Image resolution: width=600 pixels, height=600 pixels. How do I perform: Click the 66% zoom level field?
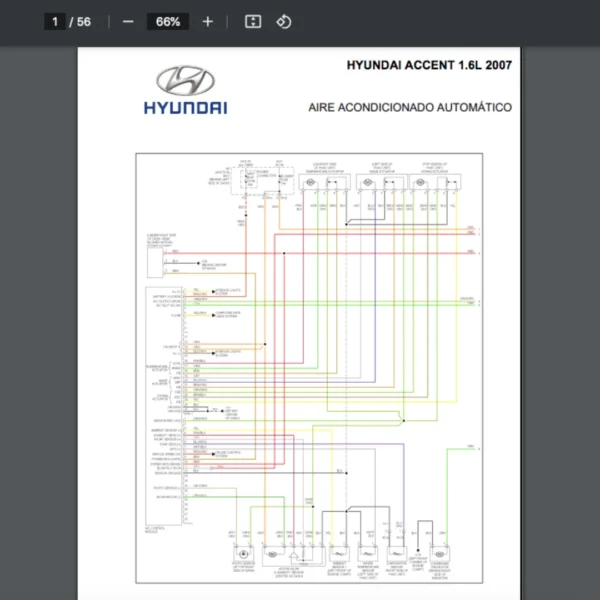[x=167, y=21]
